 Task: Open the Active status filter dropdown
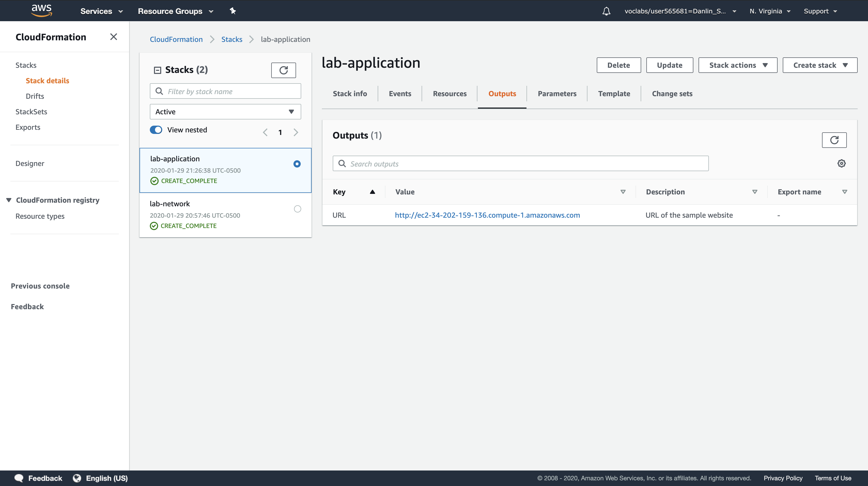tap(225, 112)
